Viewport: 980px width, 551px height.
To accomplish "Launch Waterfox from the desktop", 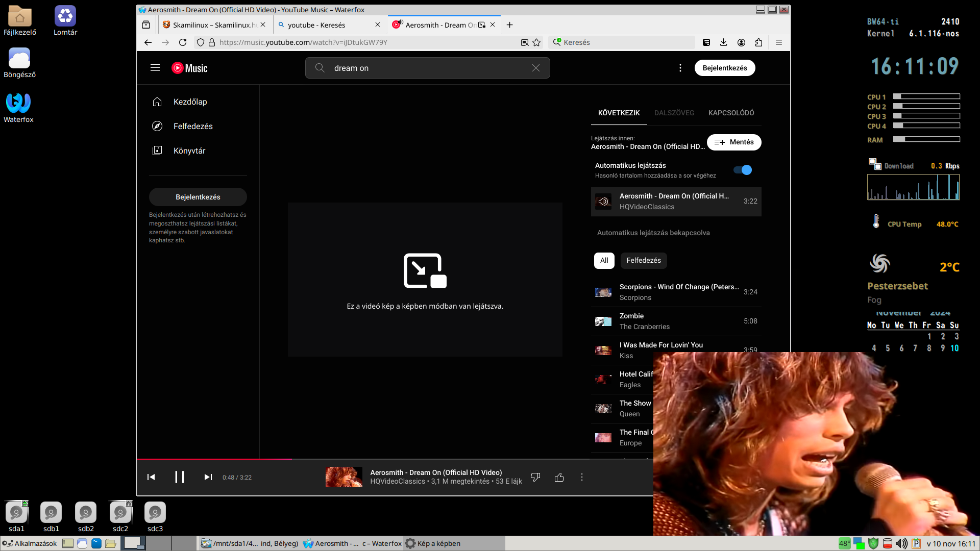I will coord(18,108).
